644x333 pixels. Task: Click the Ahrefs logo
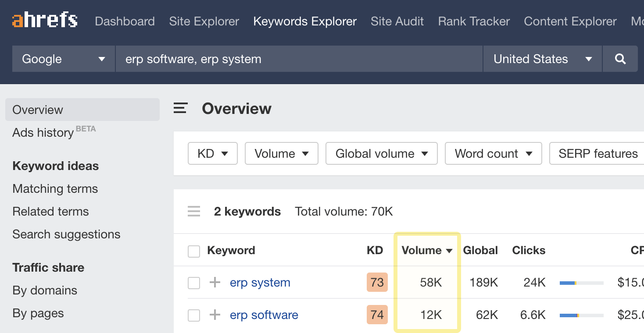[45, 21]
